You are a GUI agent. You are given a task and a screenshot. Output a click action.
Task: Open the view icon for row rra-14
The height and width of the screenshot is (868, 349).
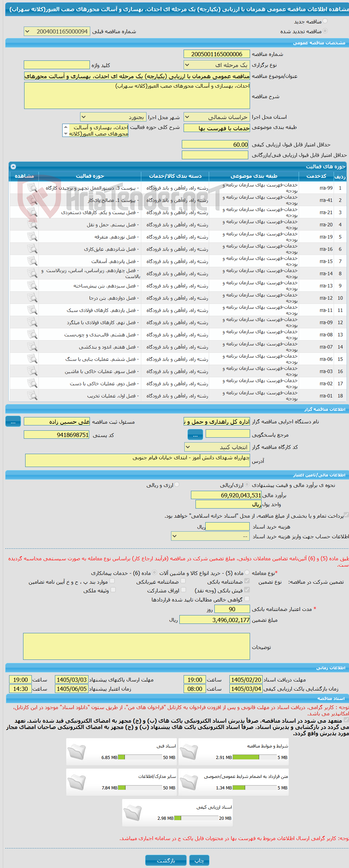pos(32,273)
